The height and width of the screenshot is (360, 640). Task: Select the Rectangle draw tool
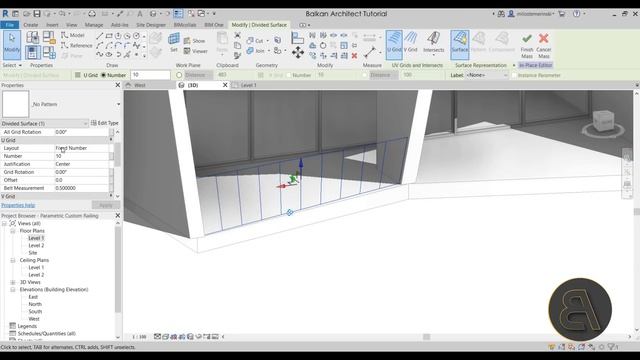tap(109, 36)
